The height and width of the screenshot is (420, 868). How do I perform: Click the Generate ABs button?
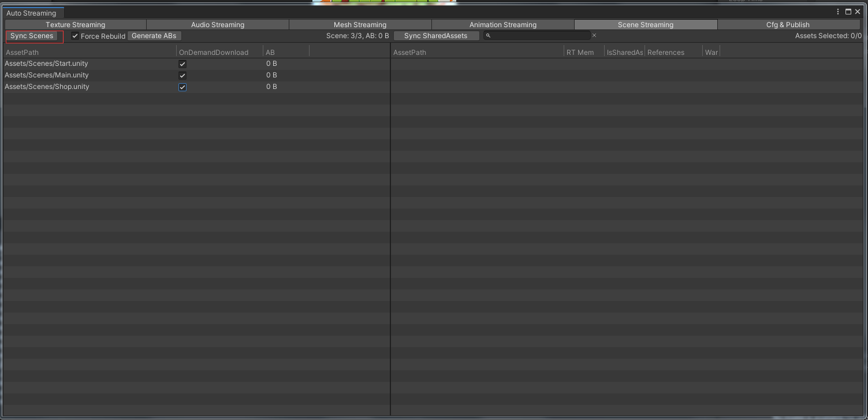(154, 36)
